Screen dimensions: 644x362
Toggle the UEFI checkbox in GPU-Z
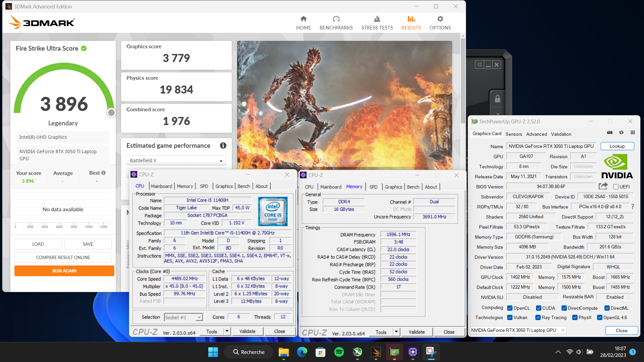point(616,187)
